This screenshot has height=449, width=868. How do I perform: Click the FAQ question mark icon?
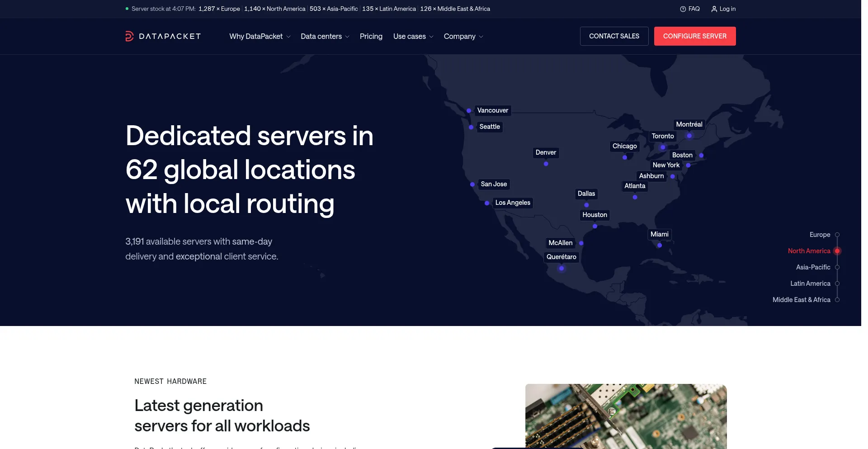pyautogui.click(x=683, y=9)
